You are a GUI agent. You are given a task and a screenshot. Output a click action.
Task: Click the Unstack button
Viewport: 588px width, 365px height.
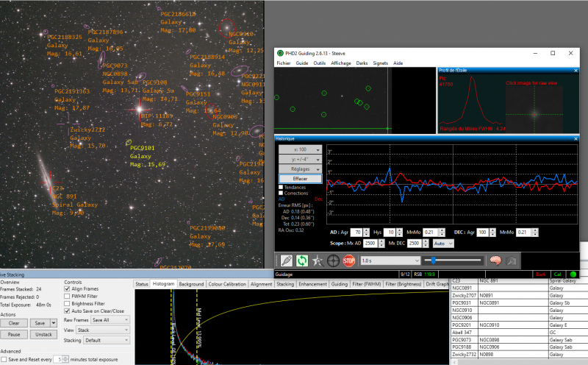pos(43,334)
